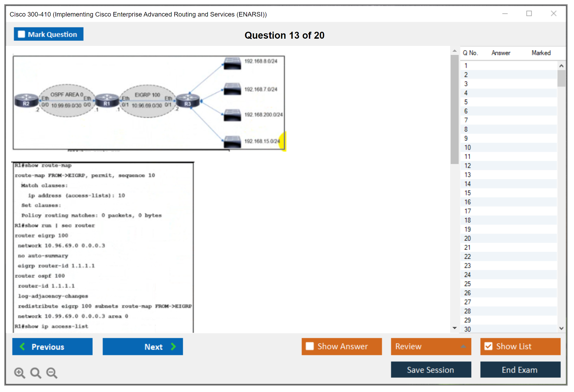Screen dimensions: 574x392
Task: Select question 7 in the list
Action: (466, 120)
